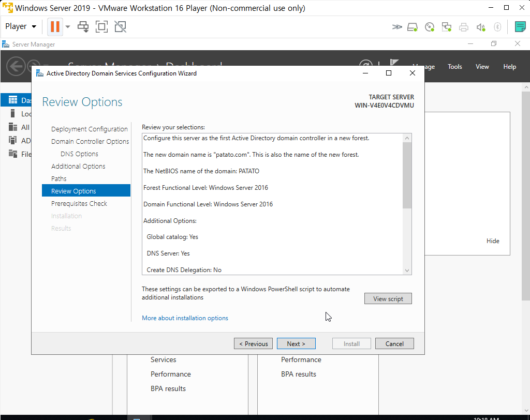Image resolution: width=530 pixels, height=420 pixels.
Task: Go to Domain Controller Options step
Action: 90,141
